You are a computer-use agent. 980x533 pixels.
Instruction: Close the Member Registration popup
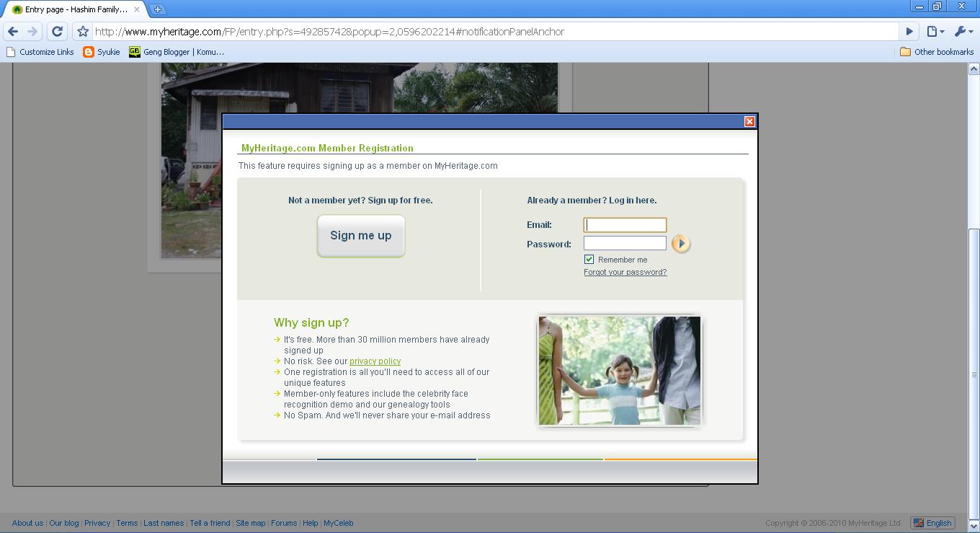coord(749,121)
